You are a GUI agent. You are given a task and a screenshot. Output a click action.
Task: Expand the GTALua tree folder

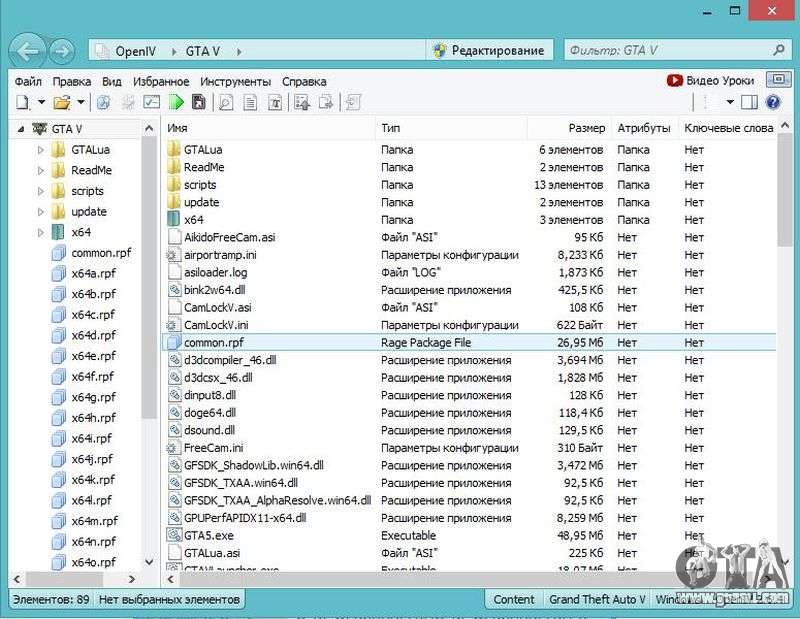41,150
